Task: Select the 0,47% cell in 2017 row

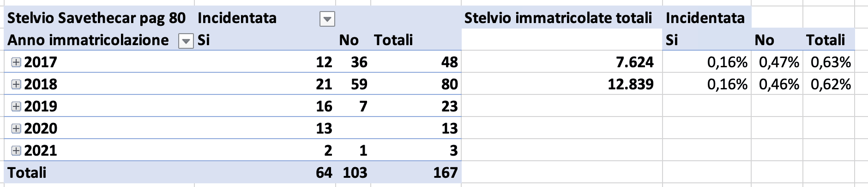Action: tap(778, 62)
